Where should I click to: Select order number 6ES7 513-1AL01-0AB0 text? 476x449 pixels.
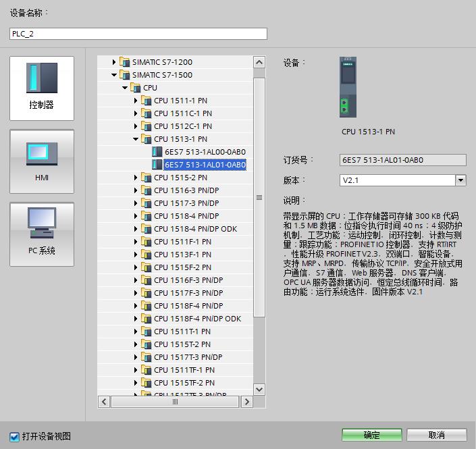click(x=205, y=165)
